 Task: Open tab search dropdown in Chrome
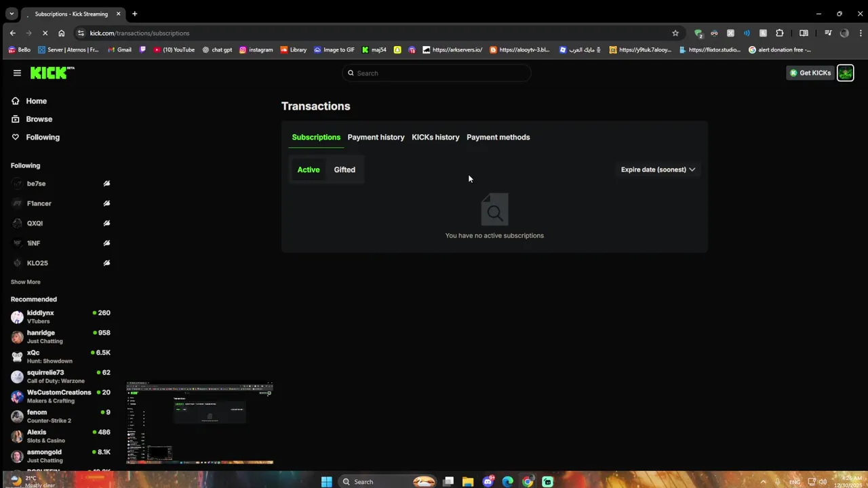click(x=12, y=14)
